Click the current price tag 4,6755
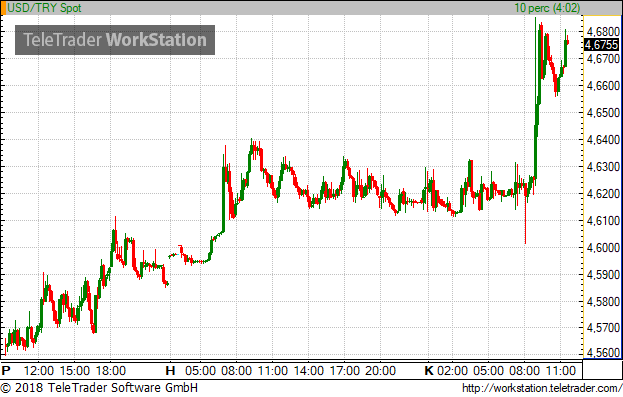623x397 pixels. [x=602, y=45]
